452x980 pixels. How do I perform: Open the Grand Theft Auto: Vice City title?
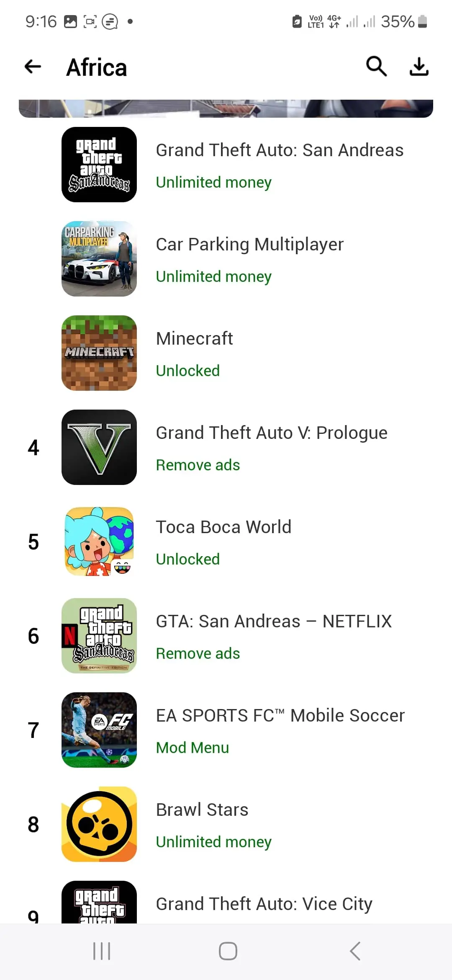point(264,904)
